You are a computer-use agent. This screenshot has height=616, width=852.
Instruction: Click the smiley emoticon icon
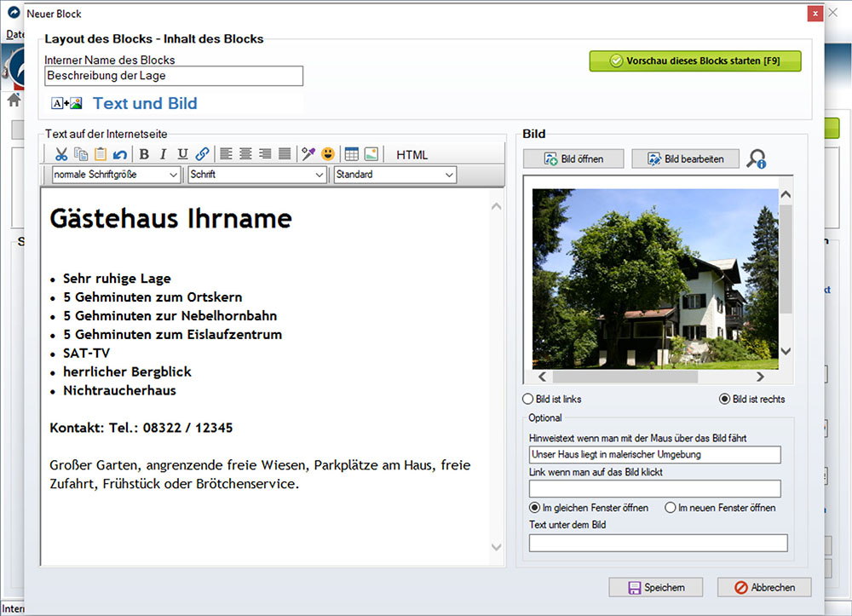(x=327, y=154)
